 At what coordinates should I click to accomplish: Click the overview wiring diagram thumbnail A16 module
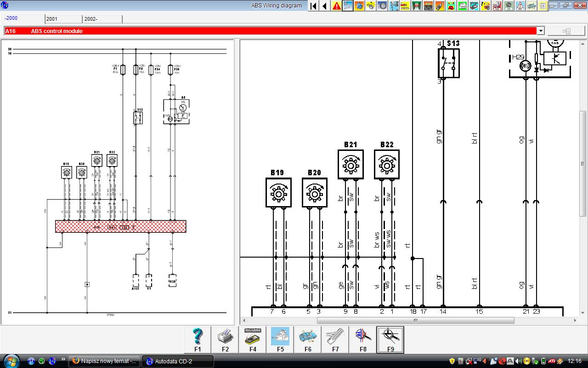point(121,226)
